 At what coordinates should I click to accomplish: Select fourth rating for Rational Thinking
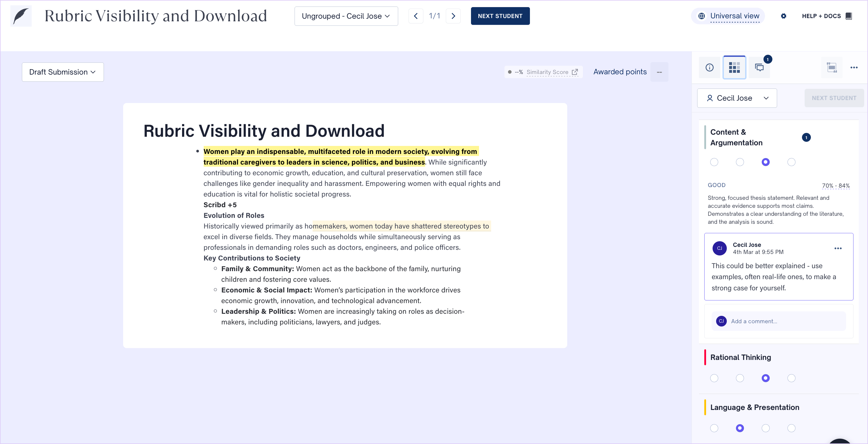pos(791,378)
